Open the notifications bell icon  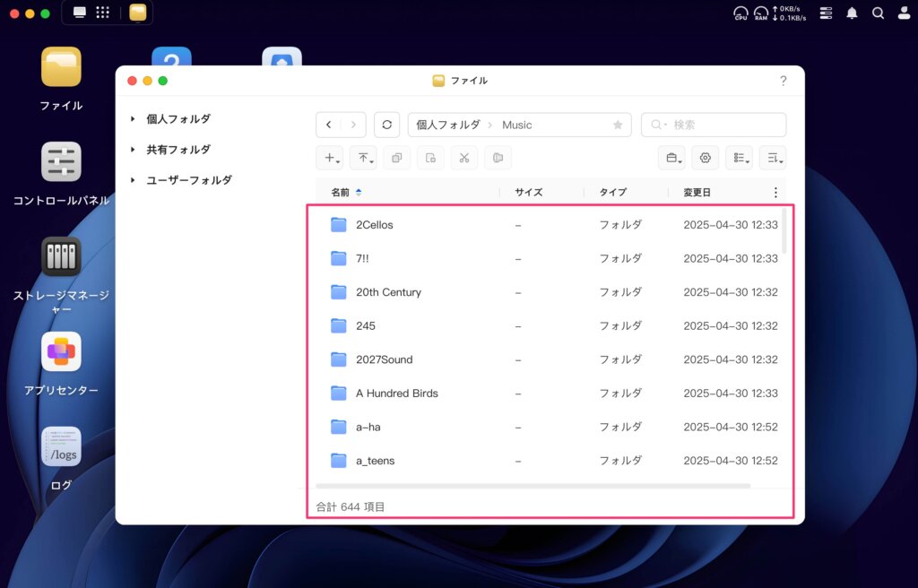tap(852, 13)
